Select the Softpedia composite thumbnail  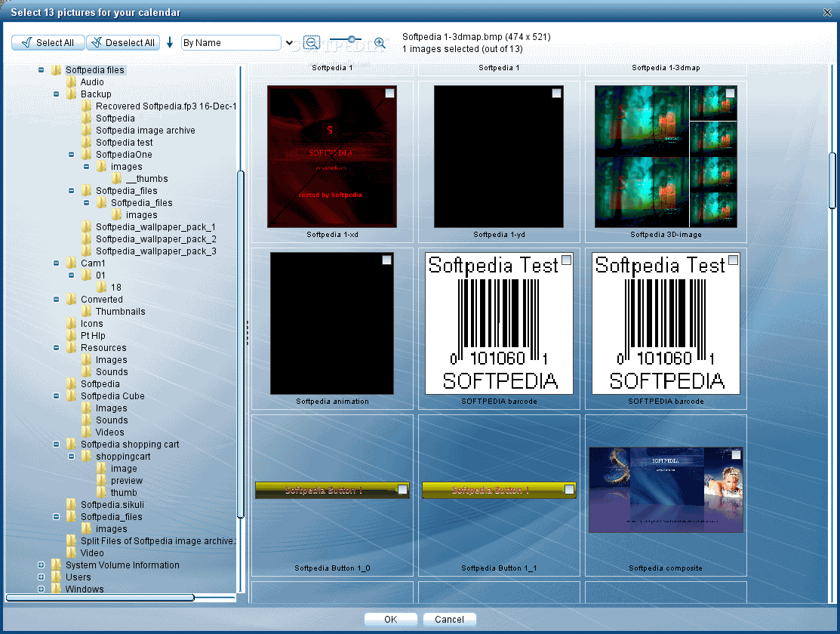point(666,490)
